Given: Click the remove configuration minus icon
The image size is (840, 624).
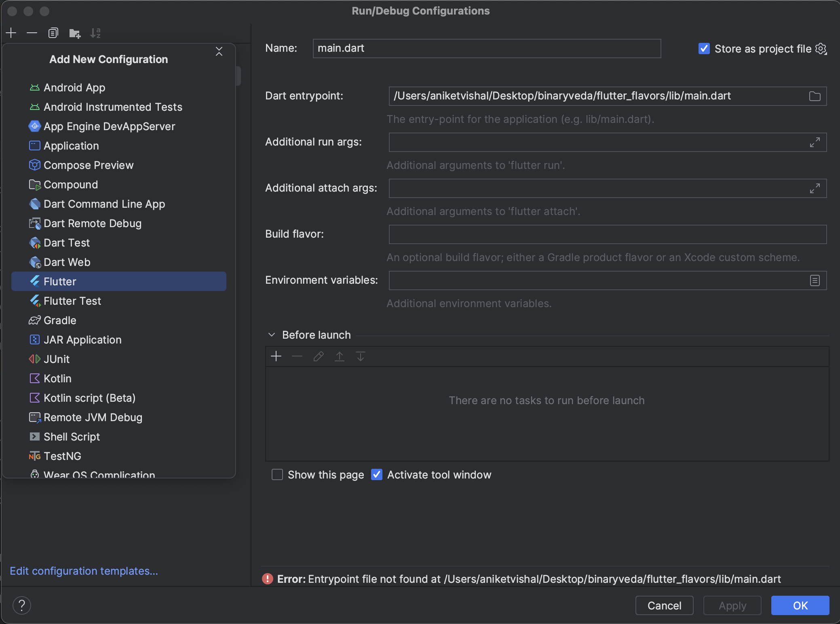Looking at the screenshot, I should point(32,33).
